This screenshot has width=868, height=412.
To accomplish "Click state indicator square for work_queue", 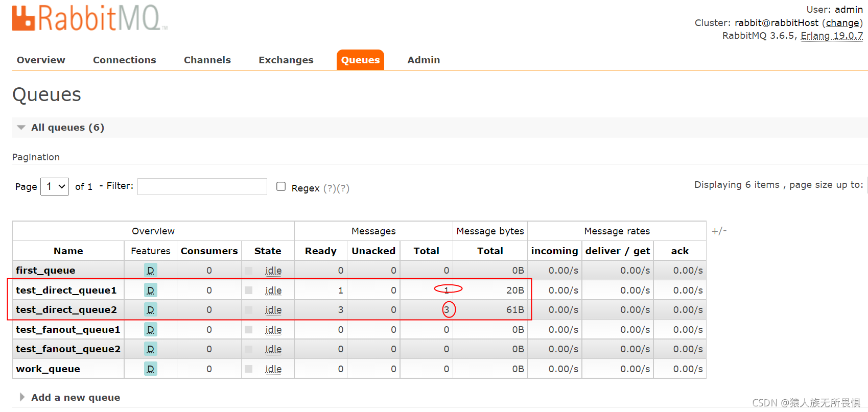I will [x=249, y=369].
